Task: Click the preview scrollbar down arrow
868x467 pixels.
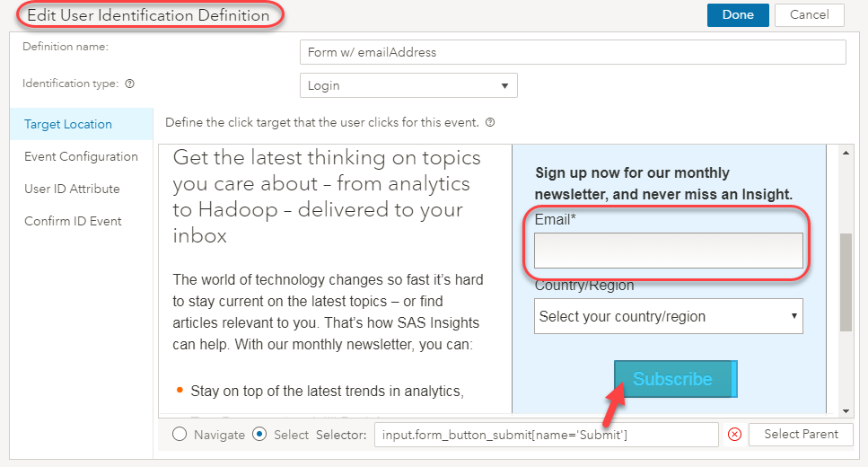Action: coord(846,411)
